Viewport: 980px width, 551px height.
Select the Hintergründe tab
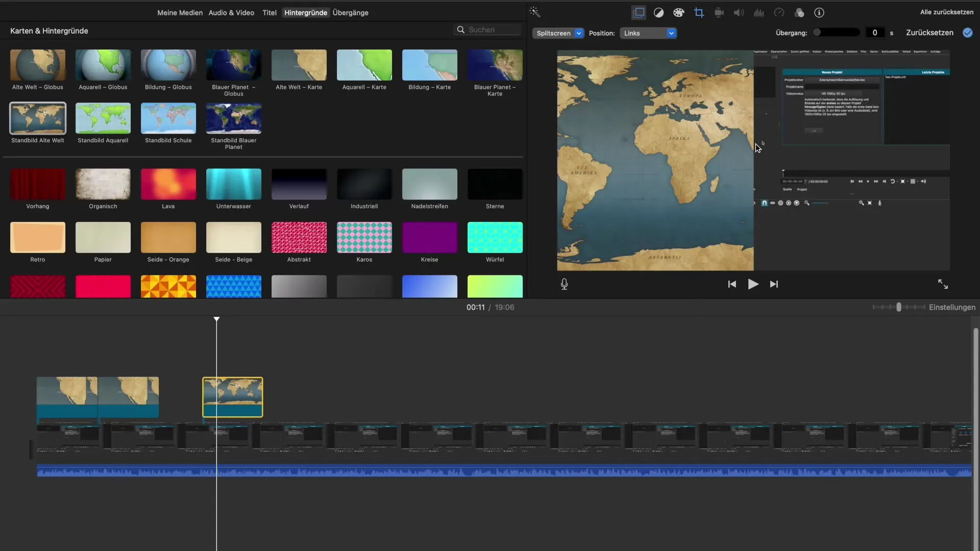305,13
